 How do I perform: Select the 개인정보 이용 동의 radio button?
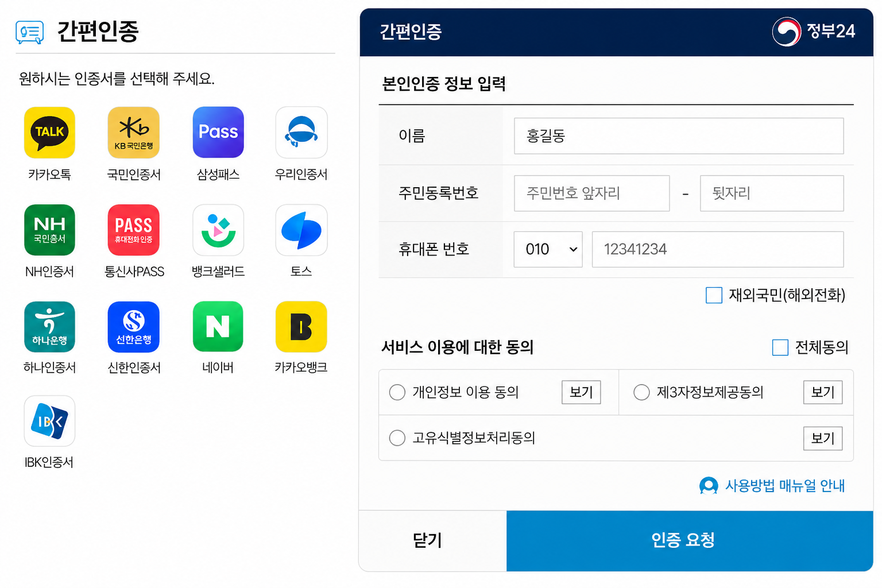(397, 392)
